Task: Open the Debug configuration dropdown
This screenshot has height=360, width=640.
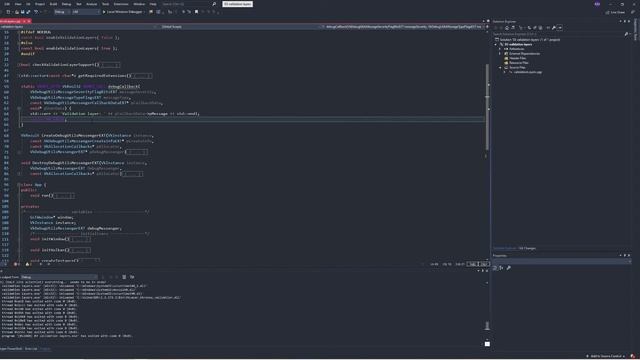Action: point(62,12)
